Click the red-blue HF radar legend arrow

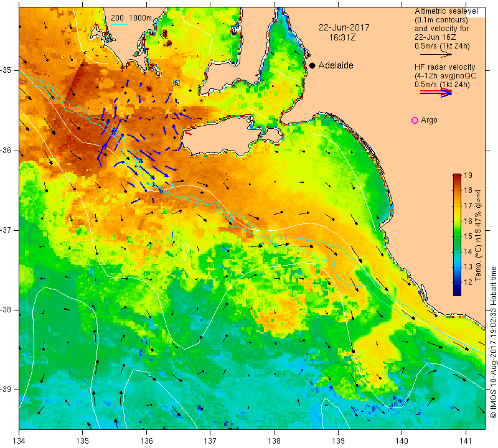[436, 93]
